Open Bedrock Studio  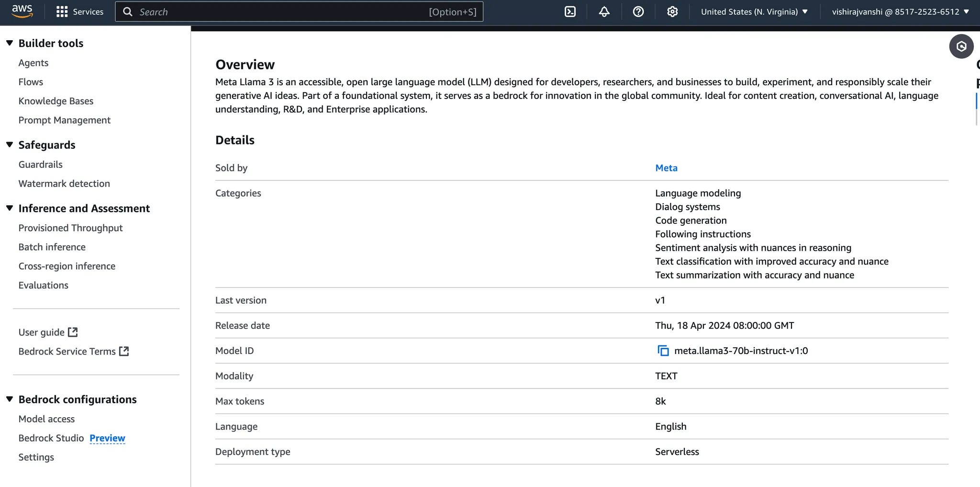(51, 438)
